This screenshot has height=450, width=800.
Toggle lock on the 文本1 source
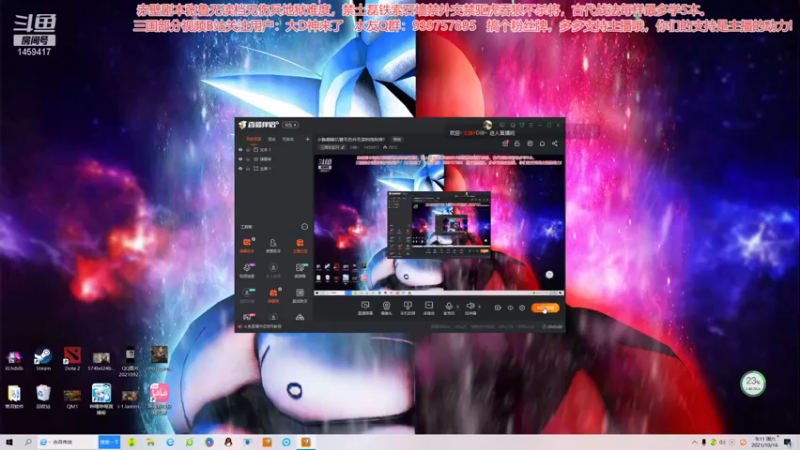tap(248, 150)
